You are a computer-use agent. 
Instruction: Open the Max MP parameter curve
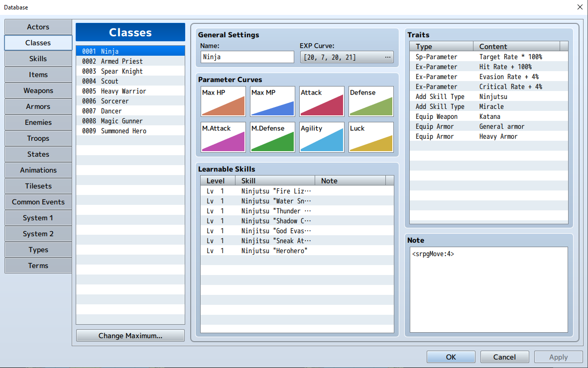(272, 101)
